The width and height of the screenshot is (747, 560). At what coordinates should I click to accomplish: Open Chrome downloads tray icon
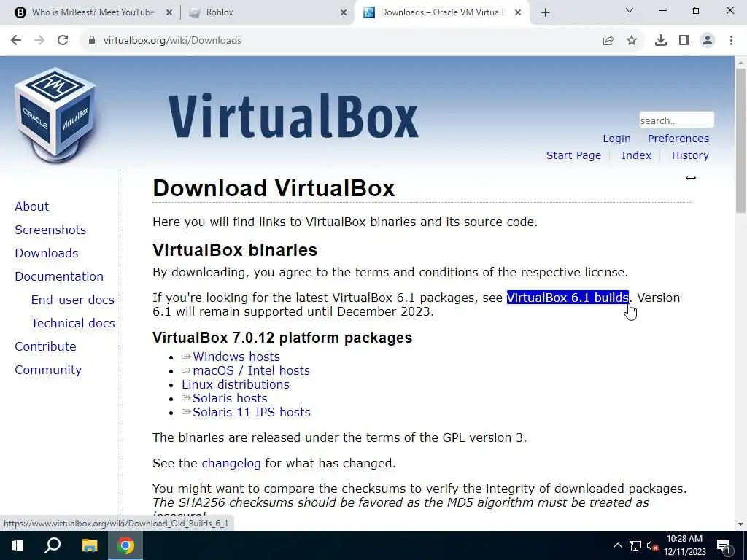(x=661, y=41)
